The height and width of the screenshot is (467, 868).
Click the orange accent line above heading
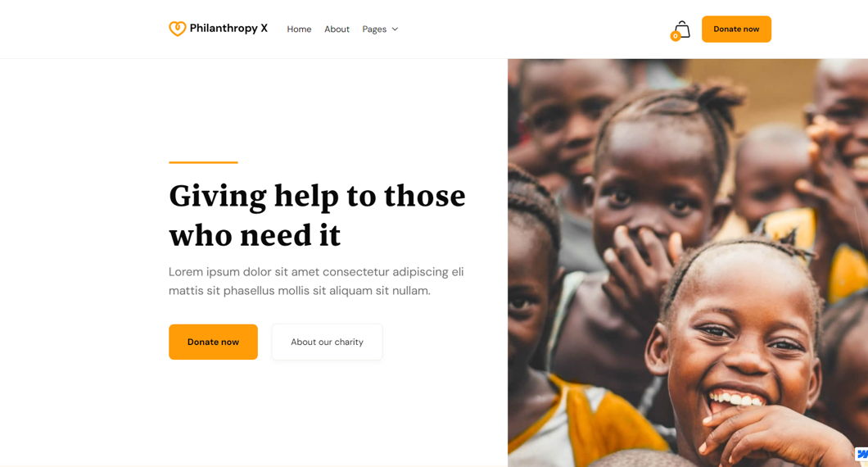point(203,162)
